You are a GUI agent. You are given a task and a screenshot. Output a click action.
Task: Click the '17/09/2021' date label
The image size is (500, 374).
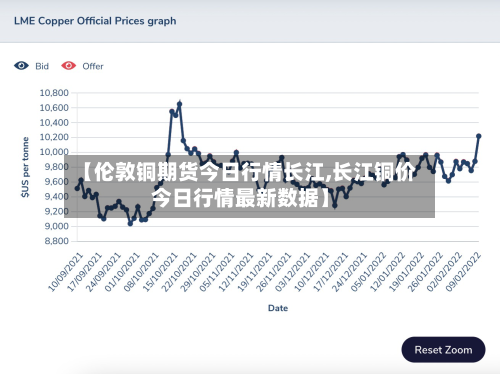pyautogui.click(x=84, y=272)
